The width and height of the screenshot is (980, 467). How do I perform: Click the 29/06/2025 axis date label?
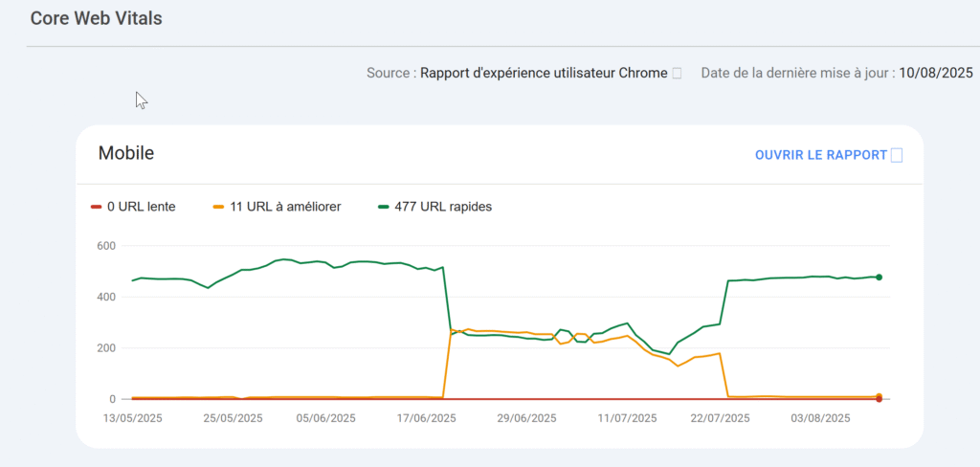pyautogui.click(x=527, y=418)
